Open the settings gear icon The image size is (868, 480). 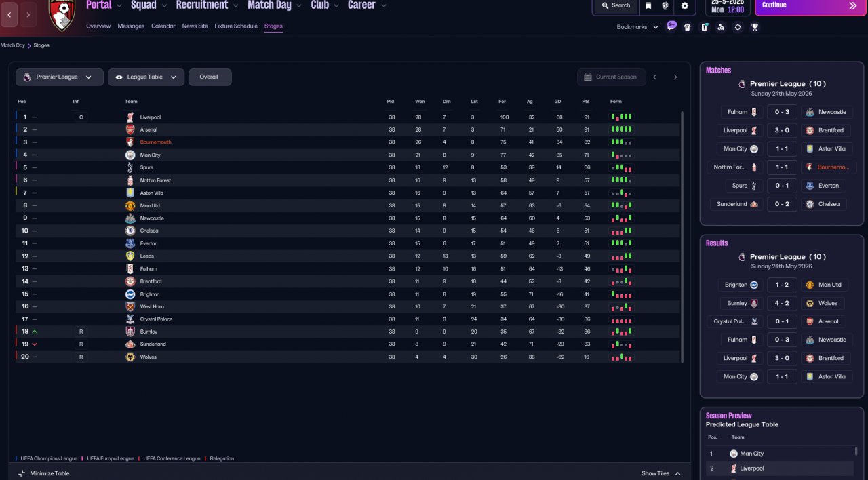pyautogui.click(x=684, y=5)
